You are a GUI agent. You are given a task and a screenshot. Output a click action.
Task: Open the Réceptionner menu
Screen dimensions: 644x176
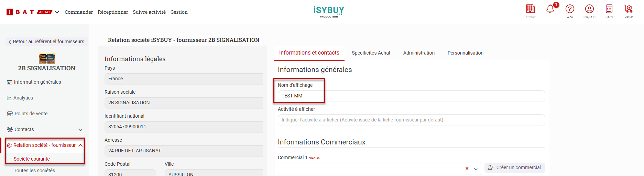click(x=113, y=12)
